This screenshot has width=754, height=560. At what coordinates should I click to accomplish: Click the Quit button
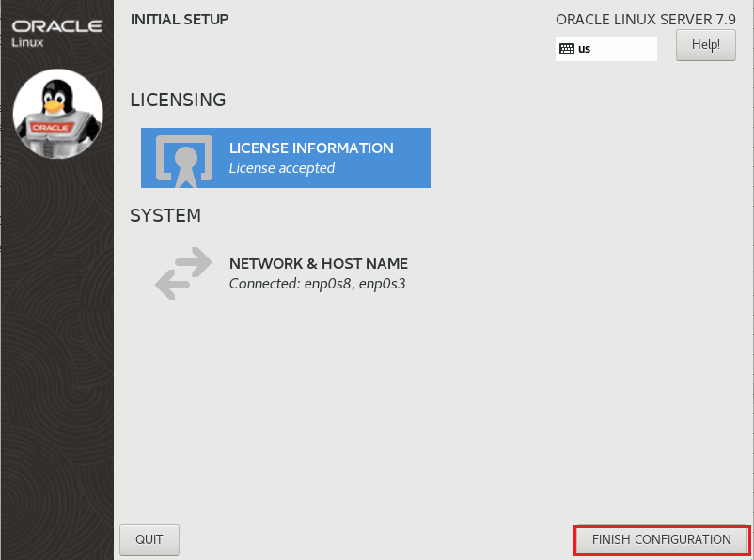(149, 540)
